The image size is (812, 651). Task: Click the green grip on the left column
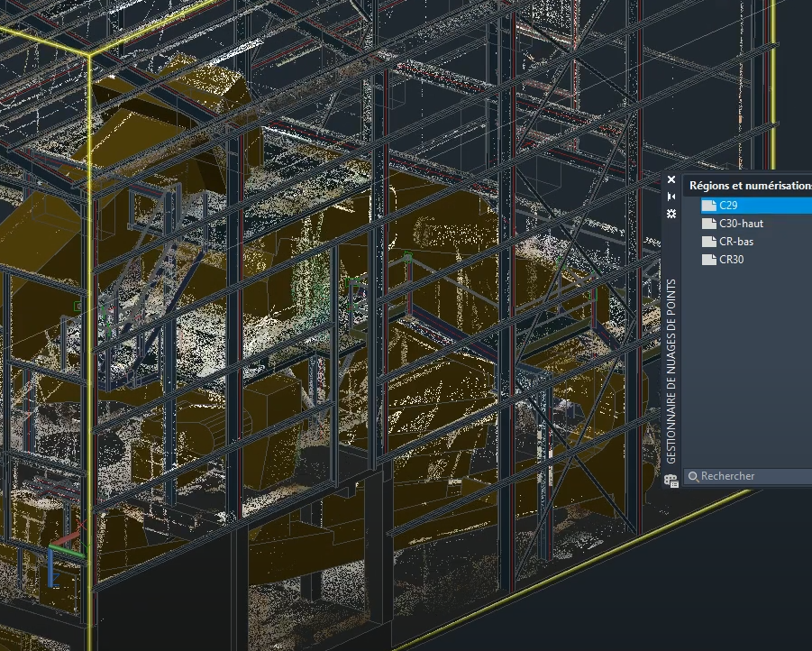(78, 307)
